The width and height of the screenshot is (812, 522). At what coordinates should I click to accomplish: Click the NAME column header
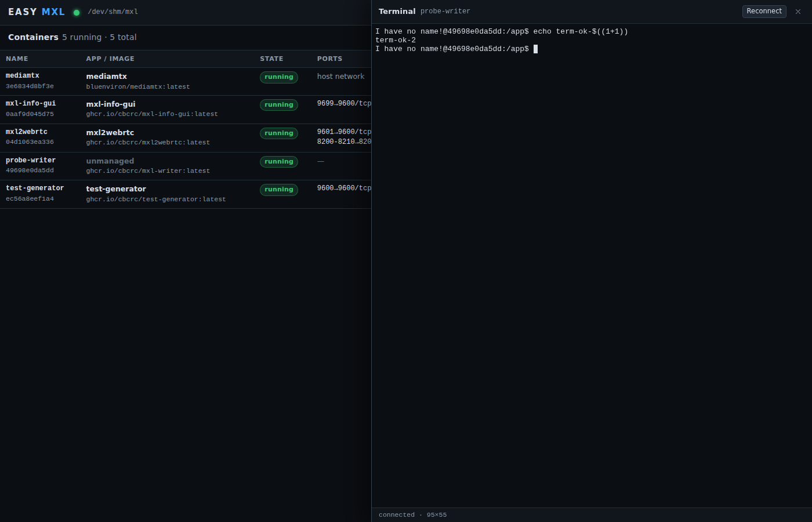click(x=17, y=59)
